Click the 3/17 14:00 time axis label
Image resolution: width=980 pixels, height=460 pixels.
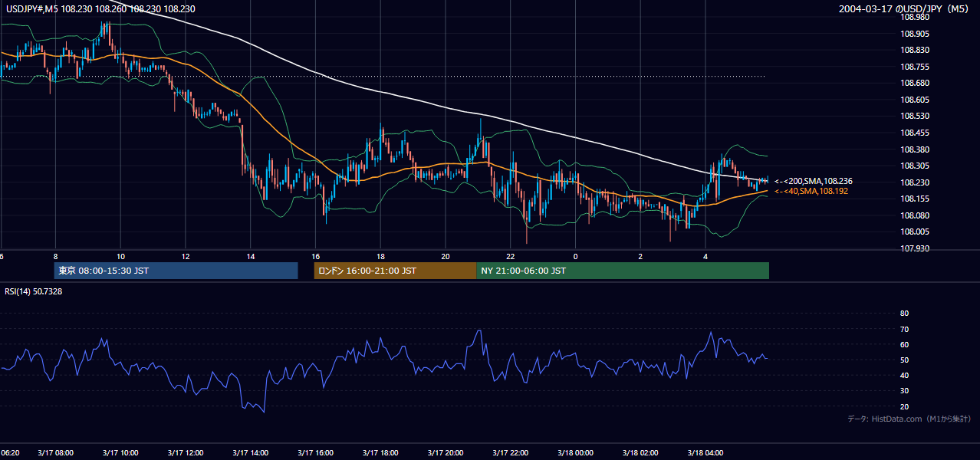click(251, 452)
